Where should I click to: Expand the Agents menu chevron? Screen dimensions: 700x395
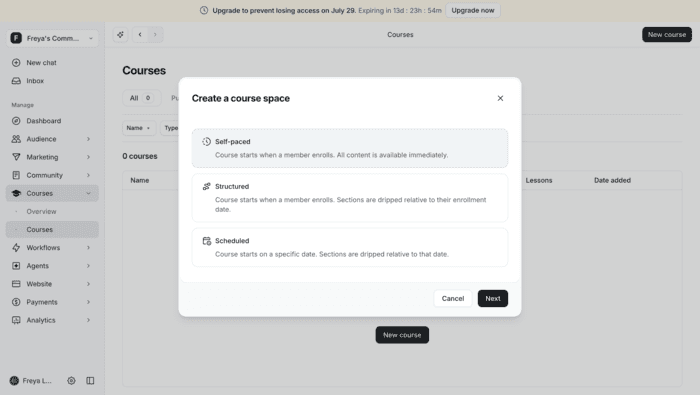(x=88, y=266)
